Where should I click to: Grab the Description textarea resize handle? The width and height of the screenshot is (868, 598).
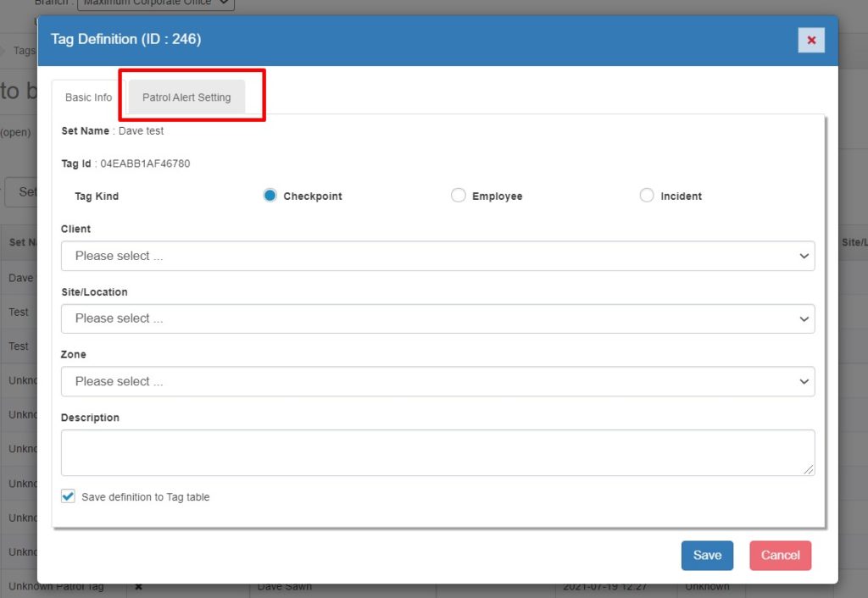(810, 470)
